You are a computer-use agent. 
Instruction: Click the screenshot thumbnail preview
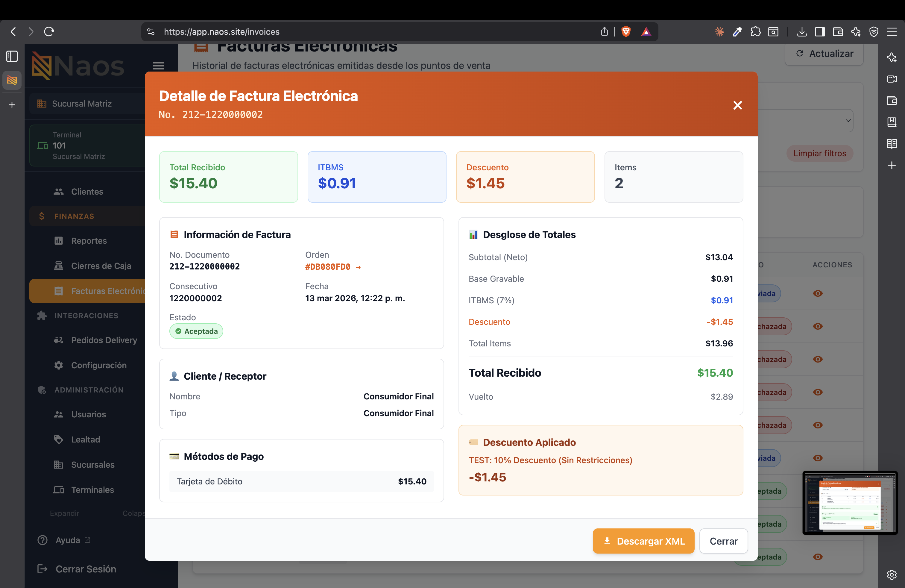point(850,502)
